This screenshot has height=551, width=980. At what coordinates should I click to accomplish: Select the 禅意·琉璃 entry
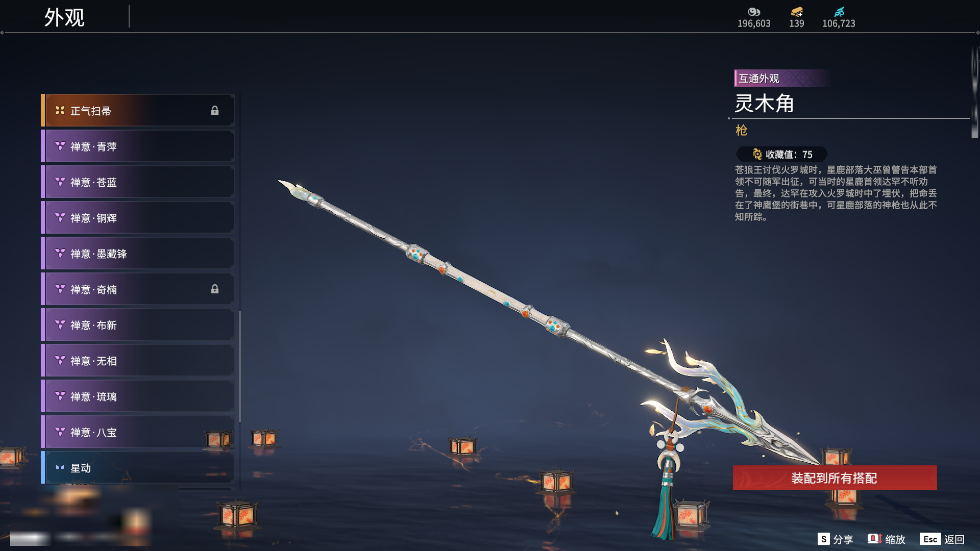click(x=138, y=396)
